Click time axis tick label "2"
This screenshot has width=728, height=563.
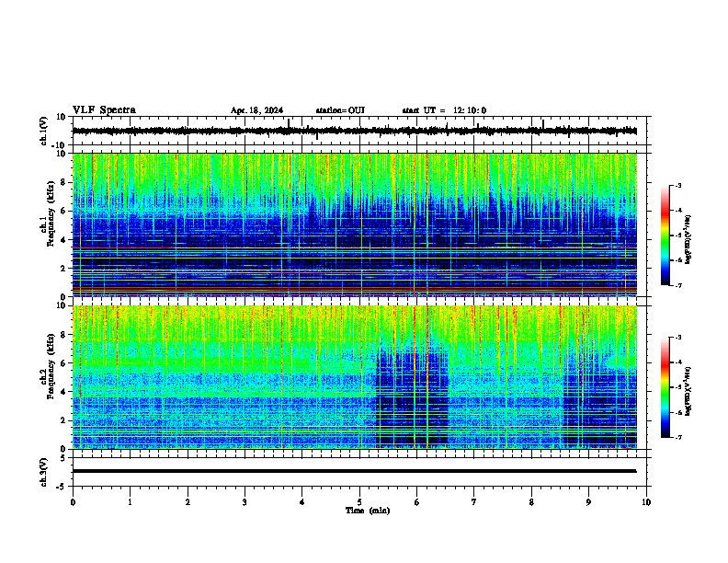[188, 502]
